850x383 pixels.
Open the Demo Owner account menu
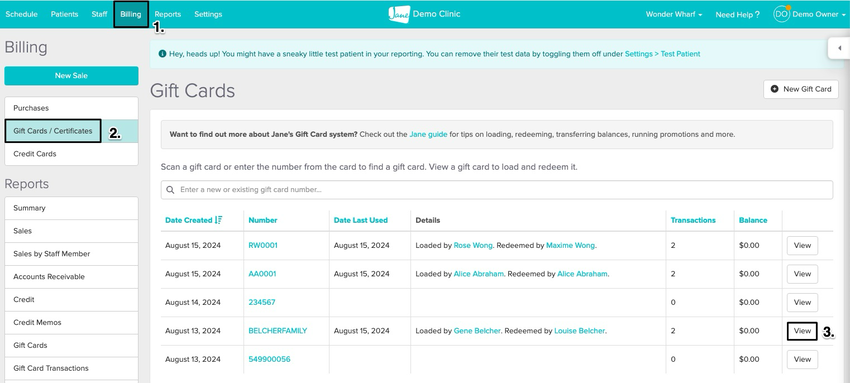(819, 14)
